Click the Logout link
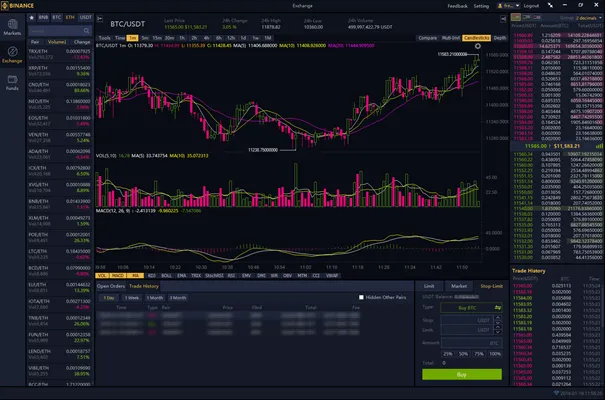 (531, 6)
